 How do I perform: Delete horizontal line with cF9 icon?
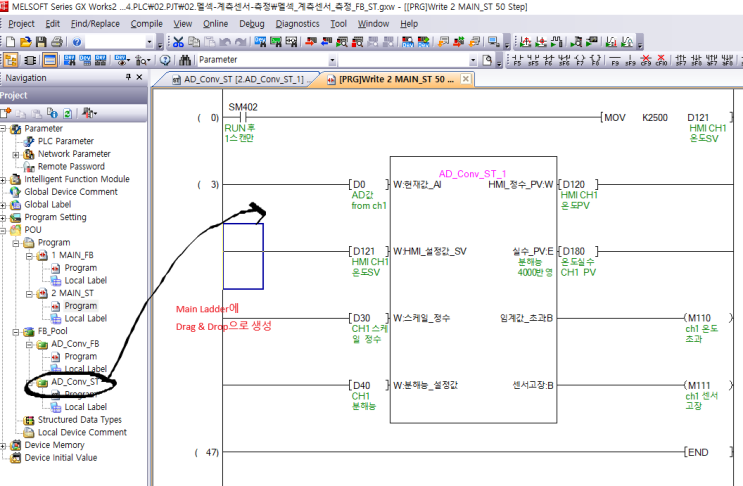coord(646,60)
